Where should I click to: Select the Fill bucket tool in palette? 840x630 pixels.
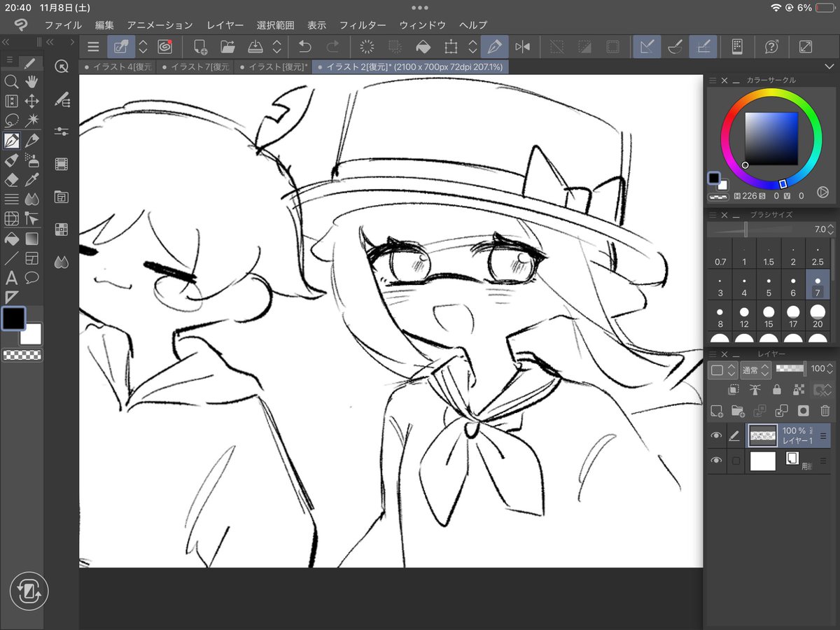[x=11, y=239]
